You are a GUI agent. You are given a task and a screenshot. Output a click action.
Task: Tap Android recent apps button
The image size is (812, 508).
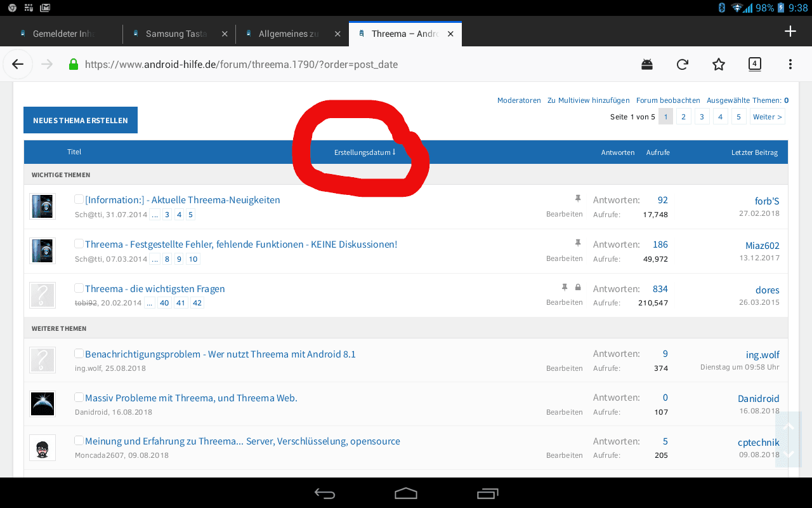tap(487, 493)
